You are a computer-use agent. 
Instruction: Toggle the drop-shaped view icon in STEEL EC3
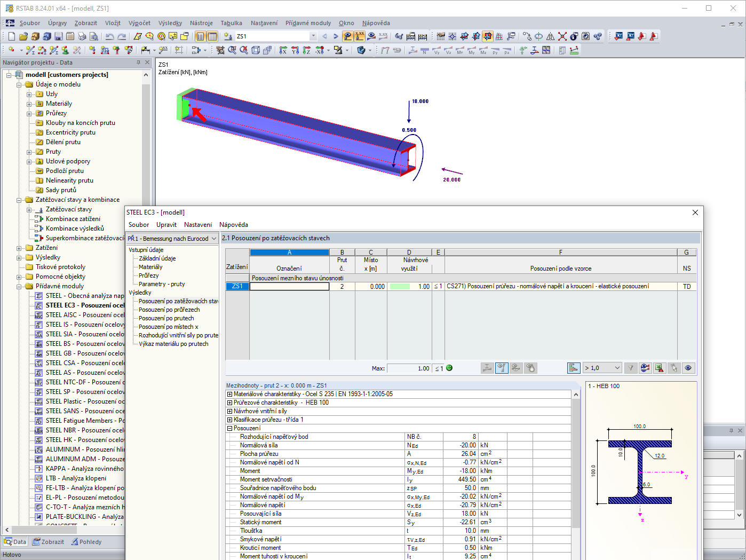tap(530, 368)
